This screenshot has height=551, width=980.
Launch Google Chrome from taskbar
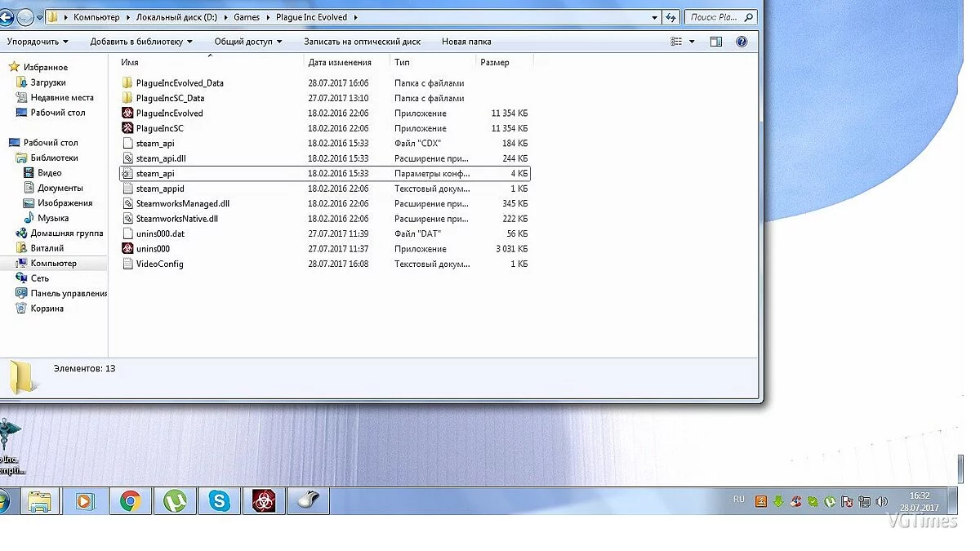131,500
